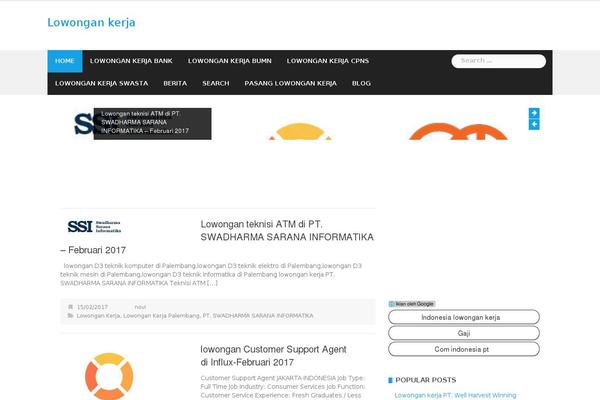This screenshot has height=400, width=600.
Task: Click the previous slide arrow icon
Action: coord(534,124)
